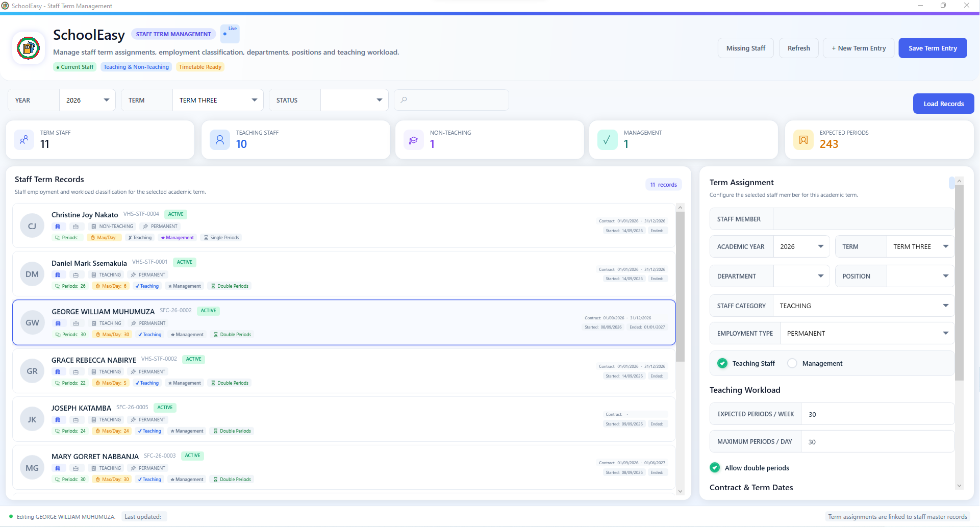
Task: Click the SchoolEasy logo icon
Action: tap(29, 48)
